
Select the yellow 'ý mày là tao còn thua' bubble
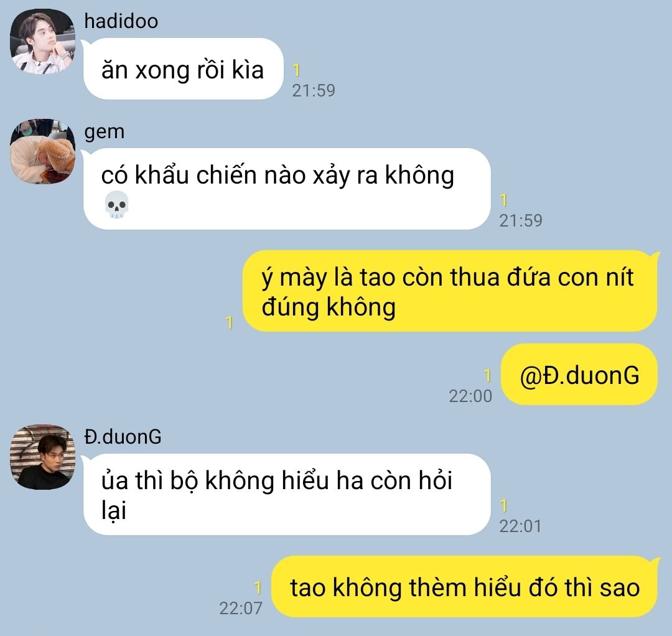click(450, 291)
